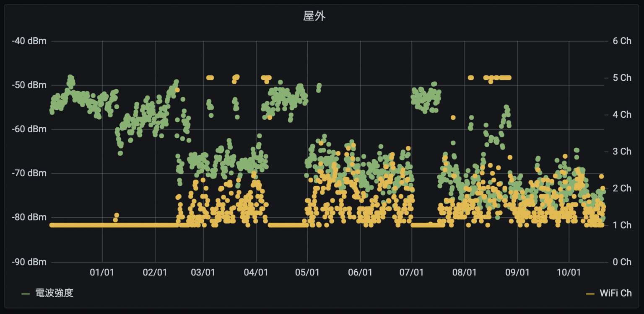Click the yellow WiFi Ch legend color line
Screen dimensions: 644x314
(590, 294)
